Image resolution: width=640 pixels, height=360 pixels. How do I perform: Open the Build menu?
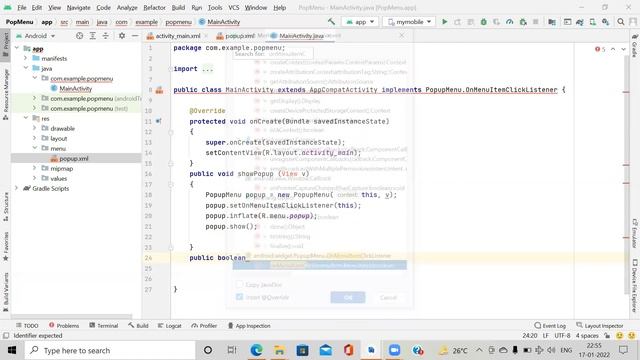[178, 8]
